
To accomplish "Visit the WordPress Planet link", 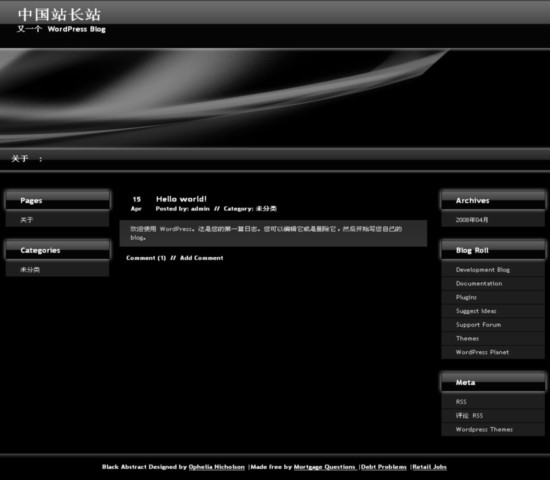I will coord(482,352).
